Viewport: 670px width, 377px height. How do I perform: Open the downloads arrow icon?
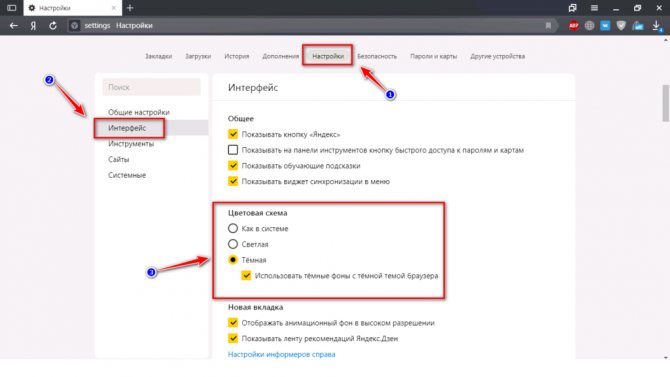point(657,26)
